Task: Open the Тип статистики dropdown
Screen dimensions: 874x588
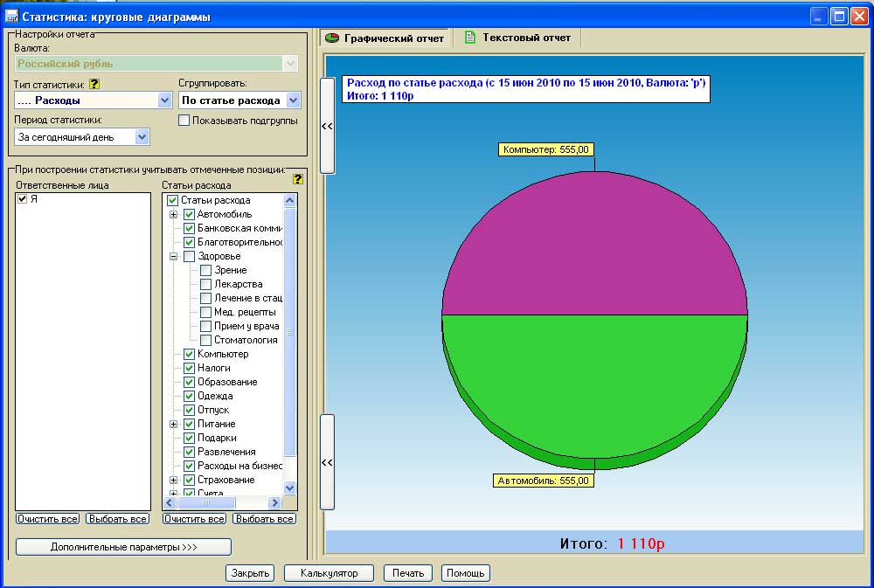Action: (164, 100)
